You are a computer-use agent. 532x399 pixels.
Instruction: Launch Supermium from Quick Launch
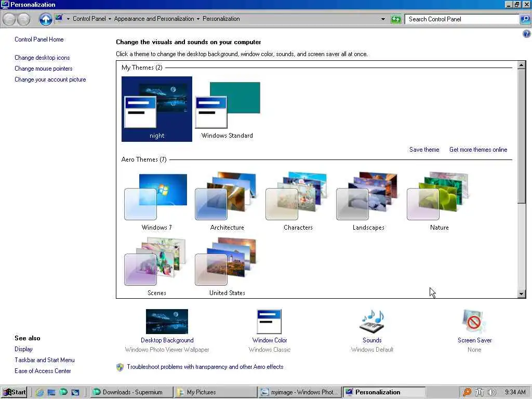click(63, 392)
